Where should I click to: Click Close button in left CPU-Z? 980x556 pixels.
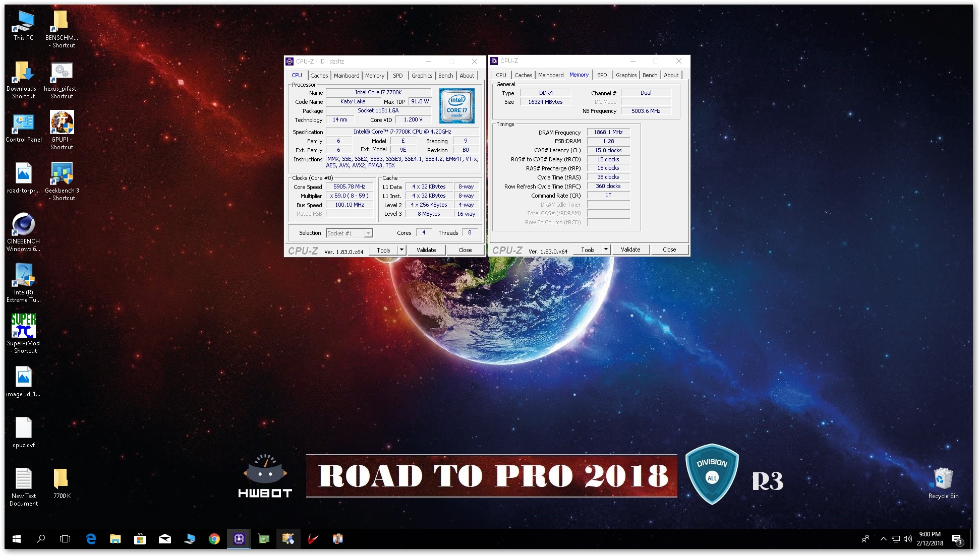click(465, 250)
